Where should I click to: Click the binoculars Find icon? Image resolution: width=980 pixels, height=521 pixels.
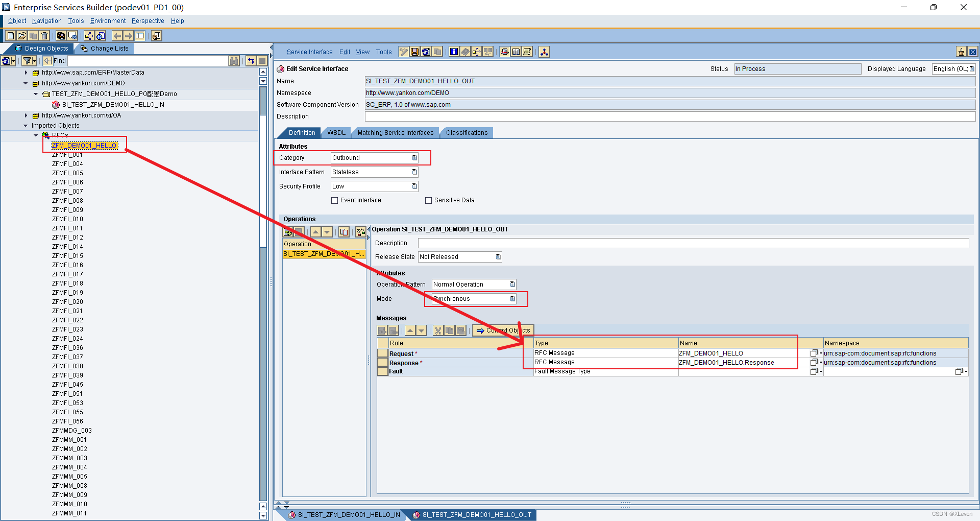[234, 60]
